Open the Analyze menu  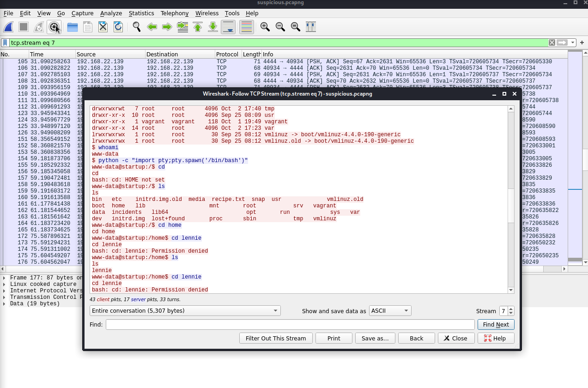pyautogui.click(x=111, y=13)
